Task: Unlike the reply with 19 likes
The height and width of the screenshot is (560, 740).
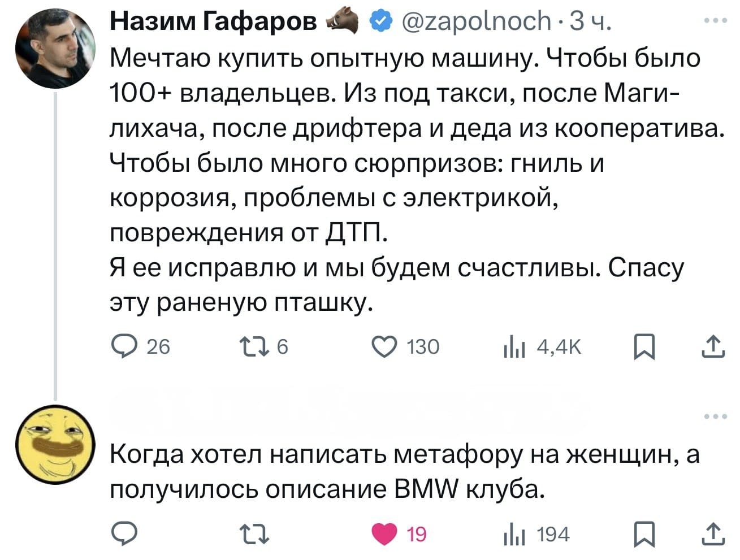Action: coord(384,534)
